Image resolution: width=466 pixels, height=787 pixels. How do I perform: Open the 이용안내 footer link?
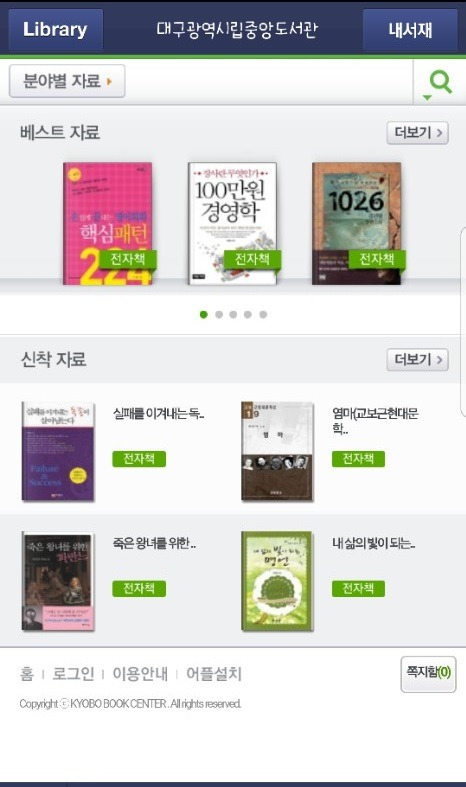[140, 674]
